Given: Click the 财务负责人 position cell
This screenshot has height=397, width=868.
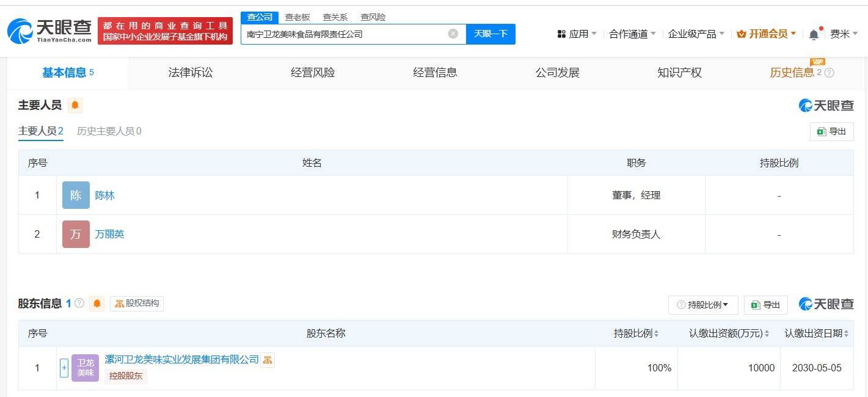Looking at the screenshot, I should coord(636,234).
